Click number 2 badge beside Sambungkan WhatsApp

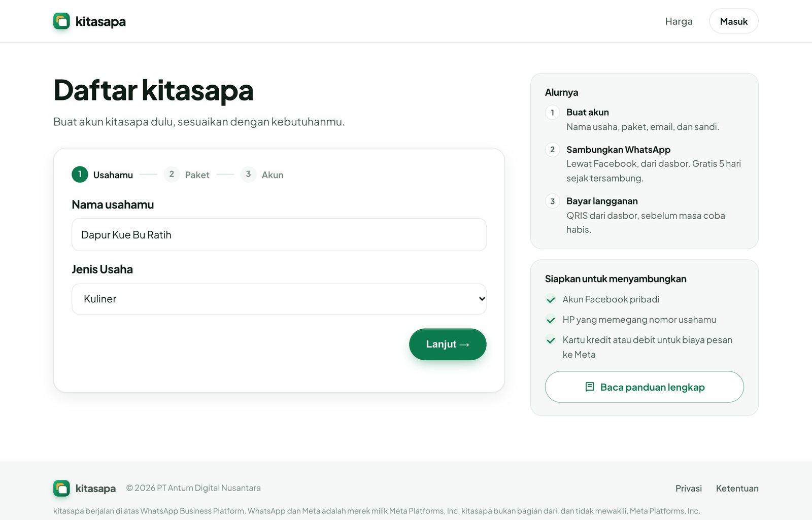click(x=552, y=150)
